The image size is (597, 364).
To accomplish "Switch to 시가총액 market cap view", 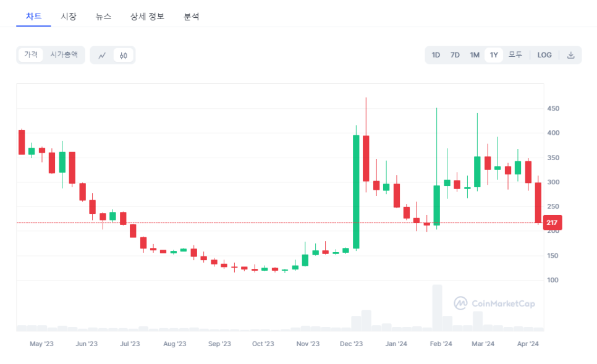I will click(64, 55).
